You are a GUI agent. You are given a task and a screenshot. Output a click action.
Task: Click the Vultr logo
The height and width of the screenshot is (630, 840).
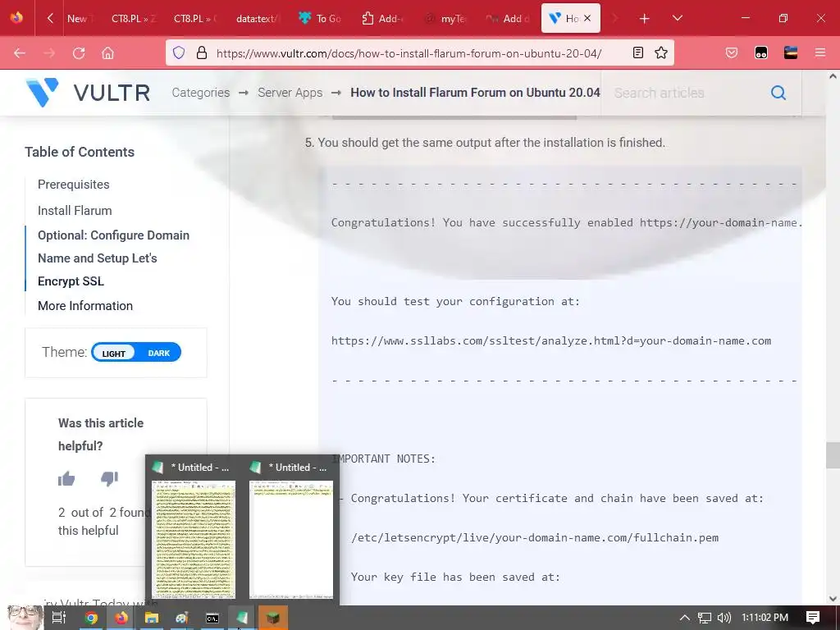click(88, 93)
